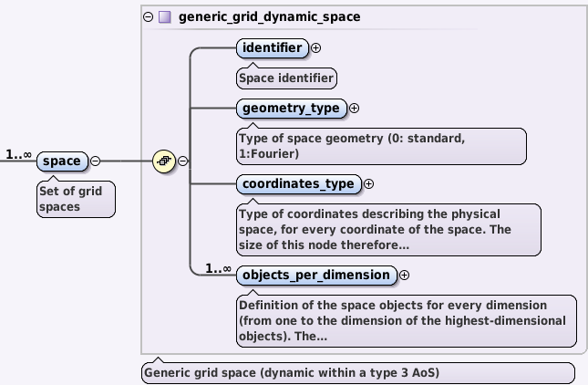Viewport: 588px width, 385px height.
Task: Expand the objects_per_dimension element
Action: click(x=405, y=274)
